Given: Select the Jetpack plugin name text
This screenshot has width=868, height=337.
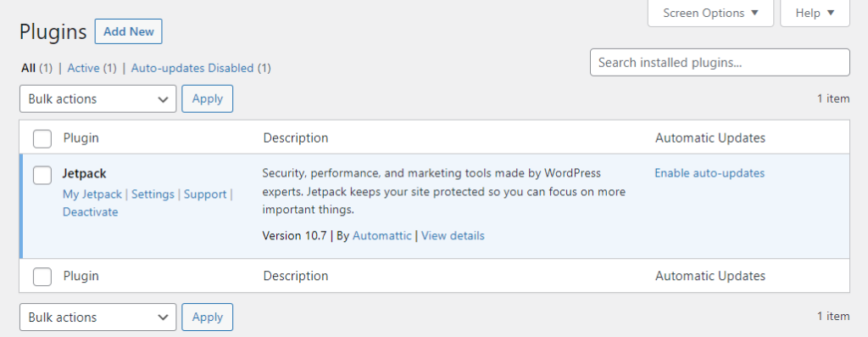Looking at the screenshot, I should [84, 173].
